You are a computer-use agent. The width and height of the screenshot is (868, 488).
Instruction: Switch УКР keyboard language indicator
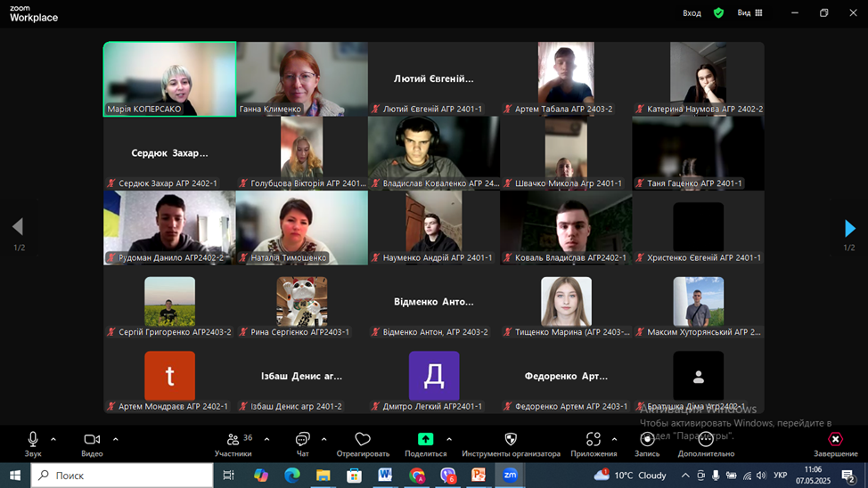coord(780,476)
